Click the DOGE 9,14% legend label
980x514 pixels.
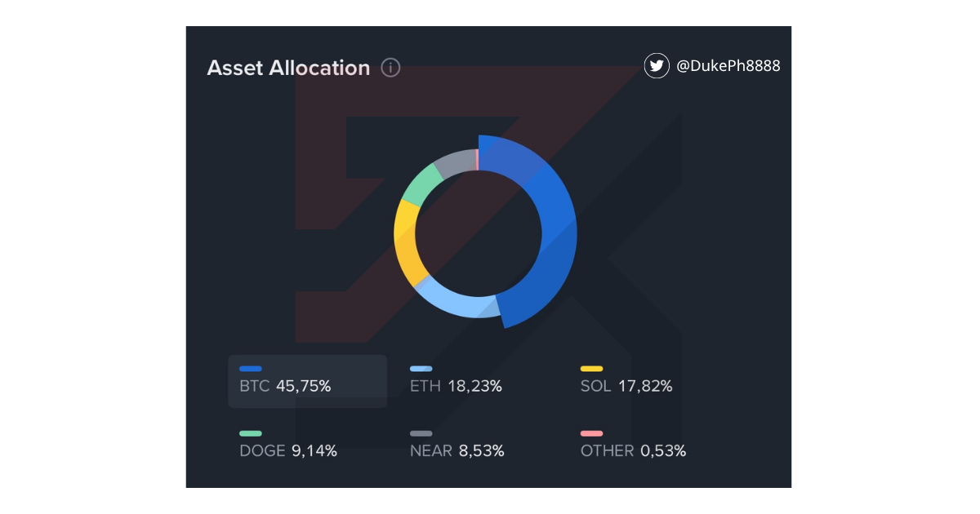(x=288, y=450)
